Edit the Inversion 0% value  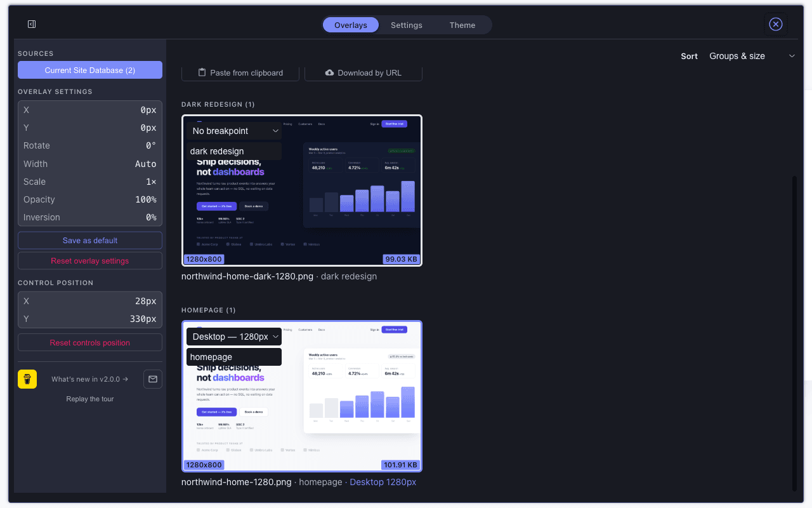(x=90, y=217)
